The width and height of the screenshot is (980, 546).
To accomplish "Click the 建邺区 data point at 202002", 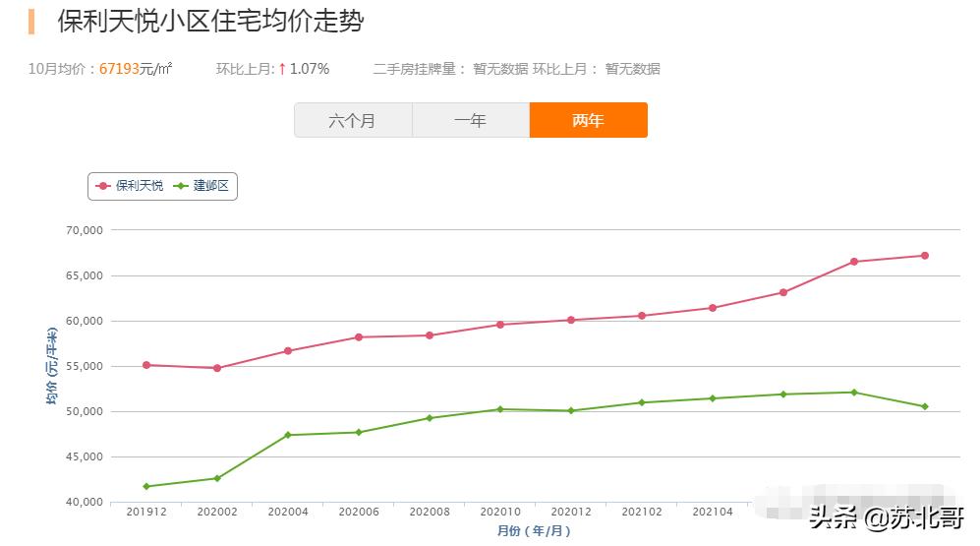I will coord(217,478).
